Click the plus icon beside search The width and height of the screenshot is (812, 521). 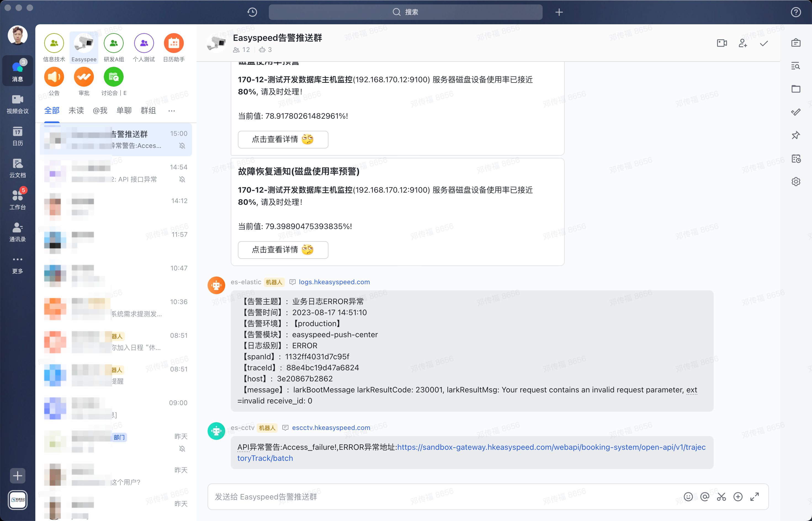point(559,12)
